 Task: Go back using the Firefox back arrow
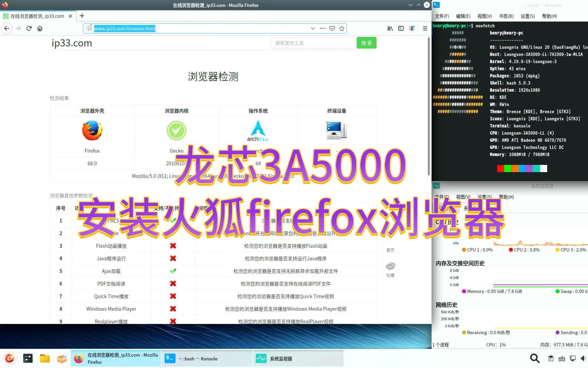tap(7, 28)
